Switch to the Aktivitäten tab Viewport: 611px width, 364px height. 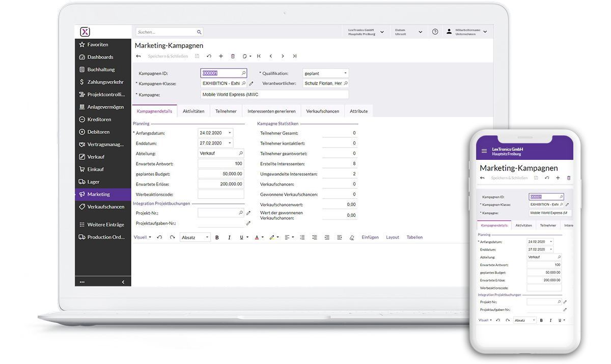193,110
